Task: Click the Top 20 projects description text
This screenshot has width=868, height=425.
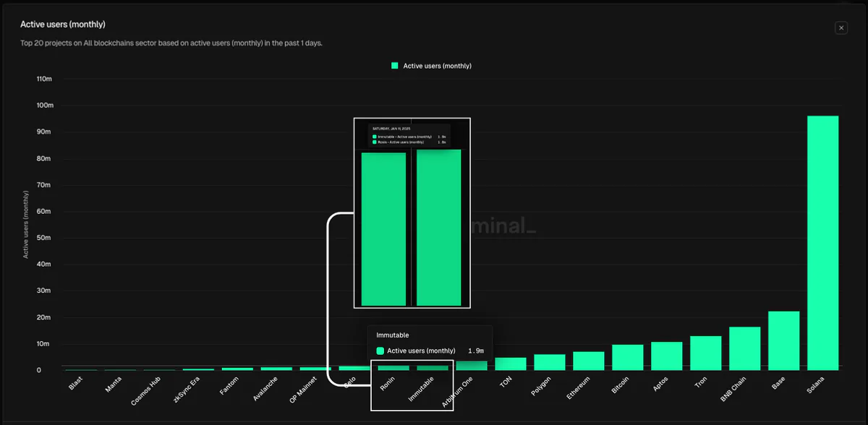Action: pos(171,43)
